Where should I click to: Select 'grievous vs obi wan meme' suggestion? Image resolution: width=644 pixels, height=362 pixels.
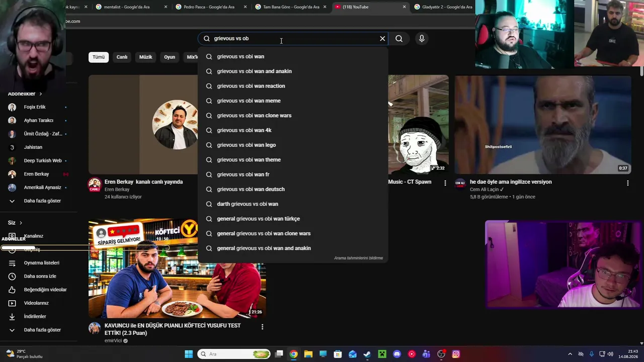(x=293, y=101)
